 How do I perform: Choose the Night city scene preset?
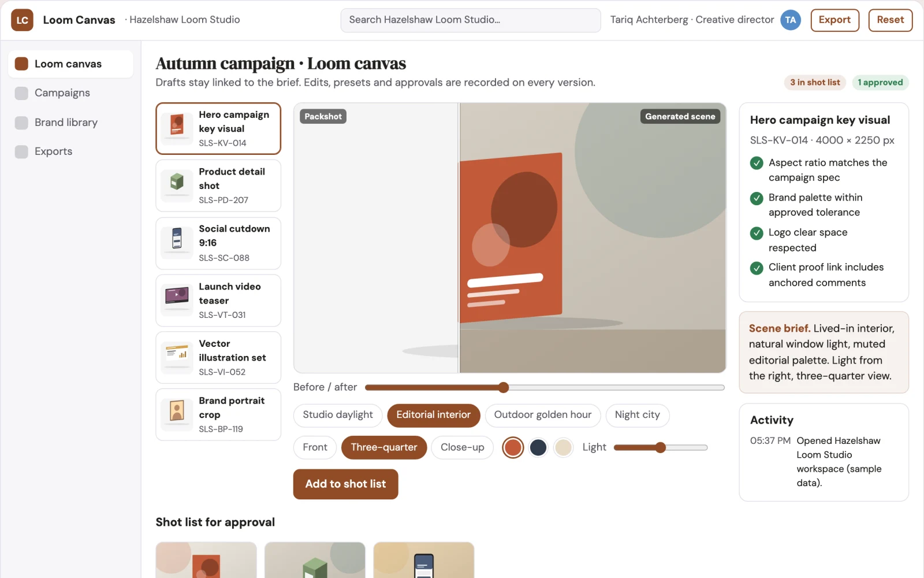638,415
